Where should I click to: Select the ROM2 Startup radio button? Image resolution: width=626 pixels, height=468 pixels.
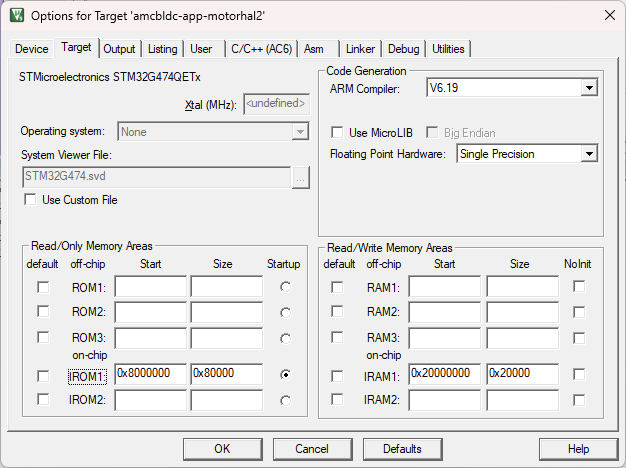coord(285,313)
